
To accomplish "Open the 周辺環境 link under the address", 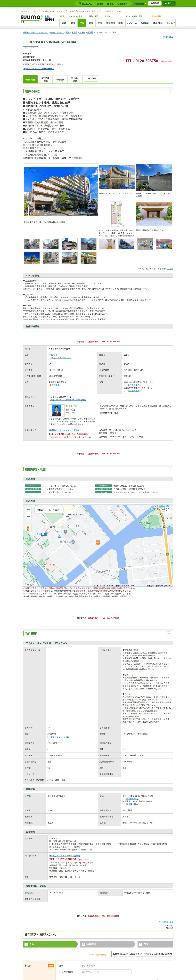I will [56, 385].
